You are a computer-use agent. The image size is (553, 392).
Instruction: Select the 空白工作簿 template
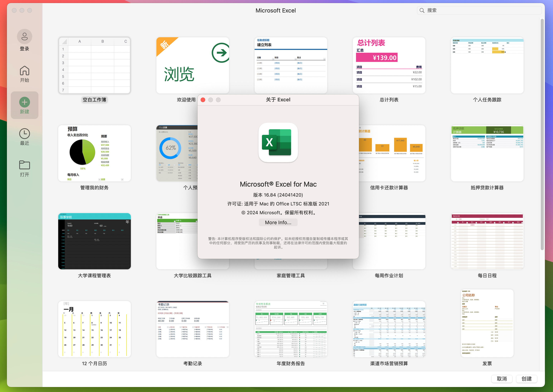[95, 66]
